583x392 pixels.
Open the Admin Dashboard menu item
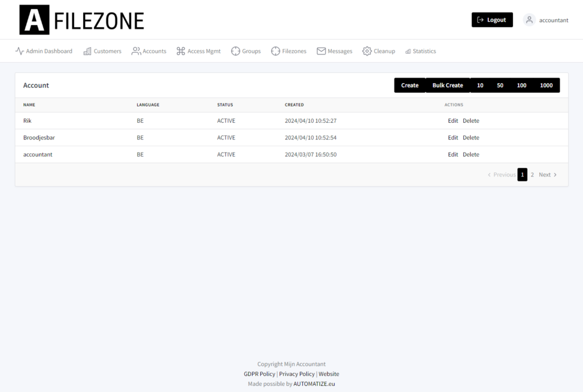point(44,51)
